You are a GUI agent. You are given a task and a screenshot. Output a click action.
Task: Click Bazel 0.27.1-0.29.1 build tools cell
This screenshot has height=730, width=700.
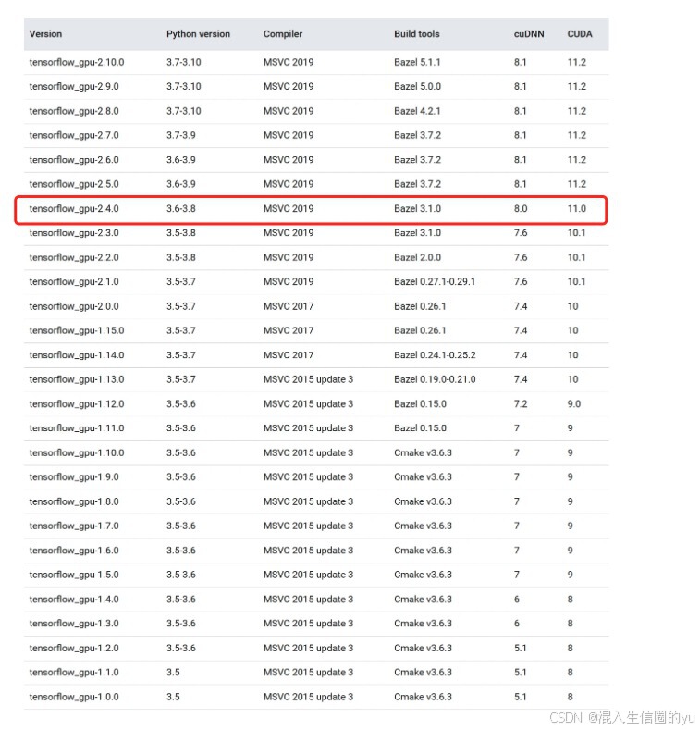(435, 281)
